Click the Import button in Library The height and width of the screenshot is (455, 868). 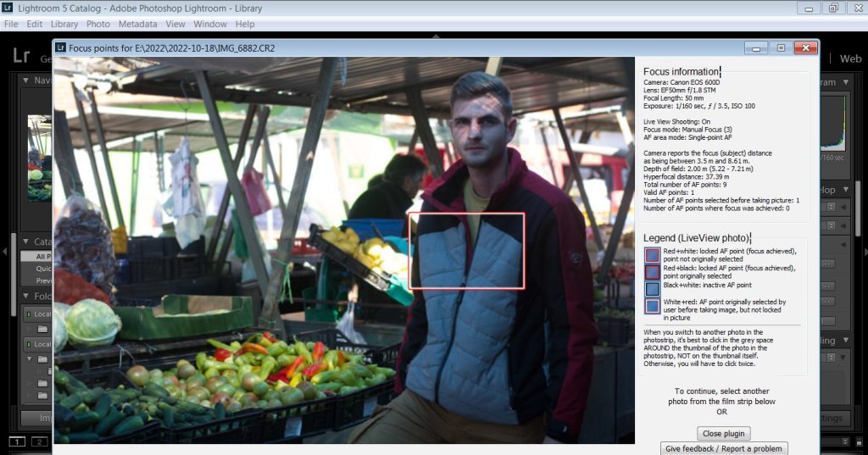click(36, 418)
